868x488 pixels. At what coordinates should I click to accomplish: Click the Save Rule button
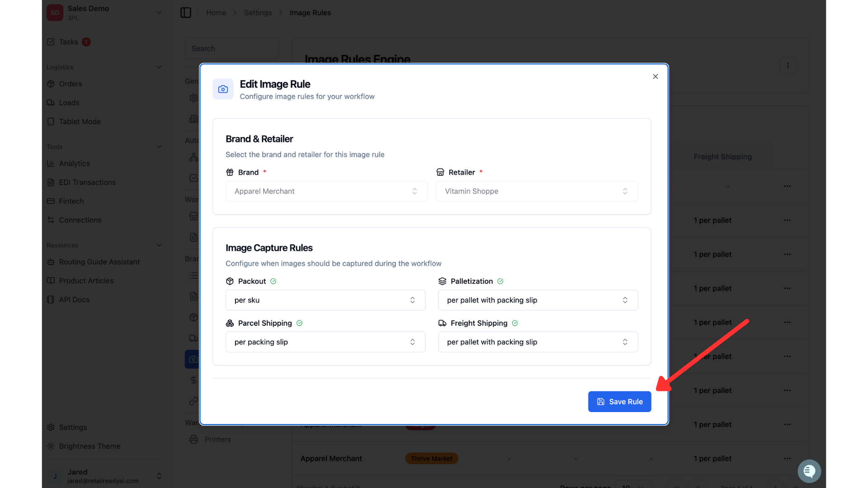pos(619,401)
